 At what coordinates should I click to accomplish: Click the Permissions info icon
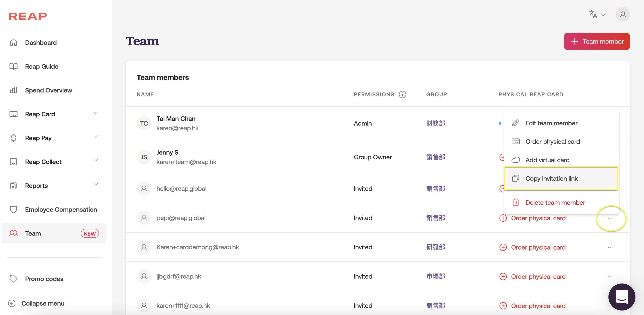pos(402,94)
